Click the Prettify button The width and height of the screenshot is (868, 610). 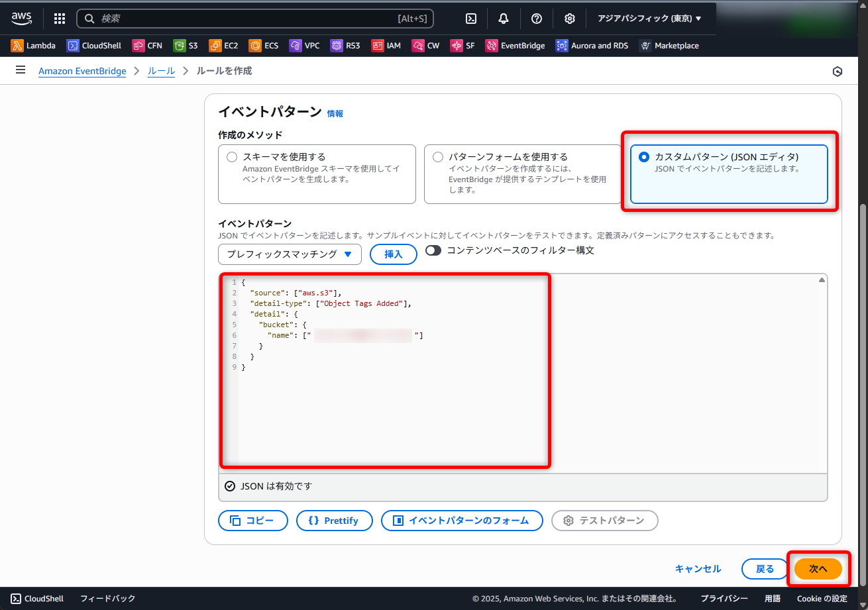pos(335,521)
